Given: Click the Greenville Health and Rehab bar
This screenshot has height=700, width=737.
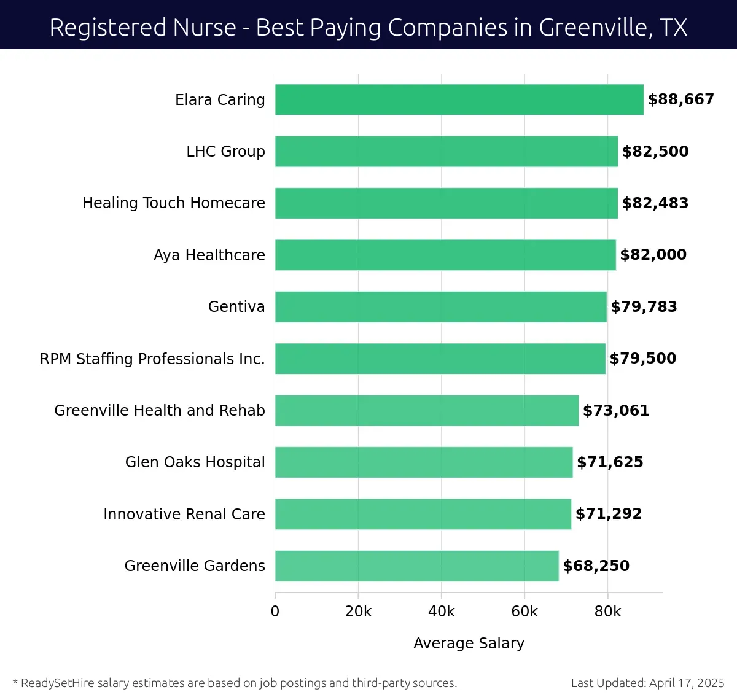Looking at the screenshot, I should point(427,410).
